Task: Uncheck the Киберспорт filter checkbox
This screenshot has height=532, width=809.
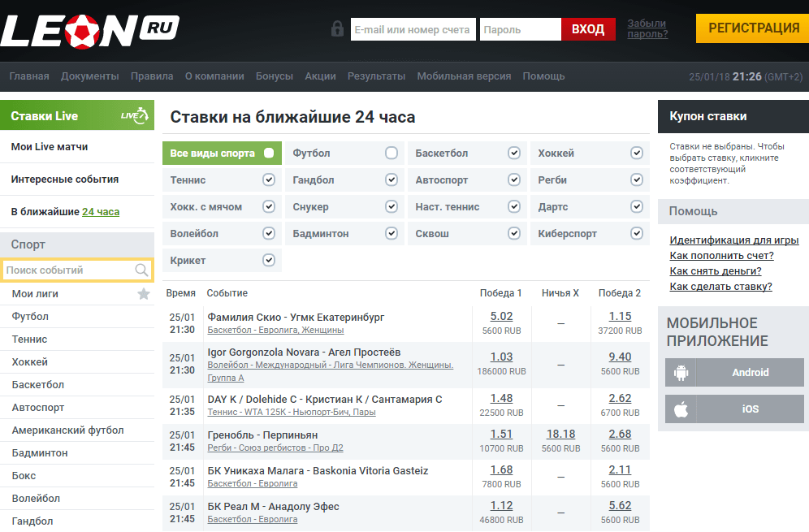Action: point(636,234)
